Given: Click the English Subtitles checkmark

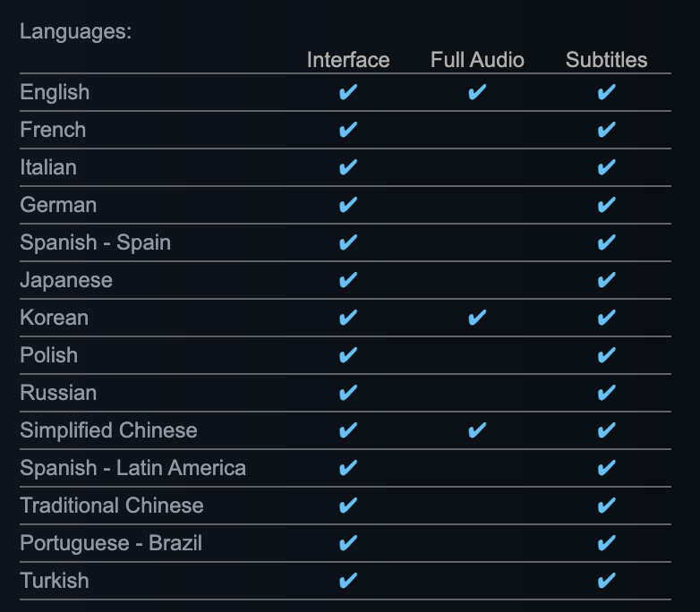Looking at the screenshot, I should pos(606,92).
